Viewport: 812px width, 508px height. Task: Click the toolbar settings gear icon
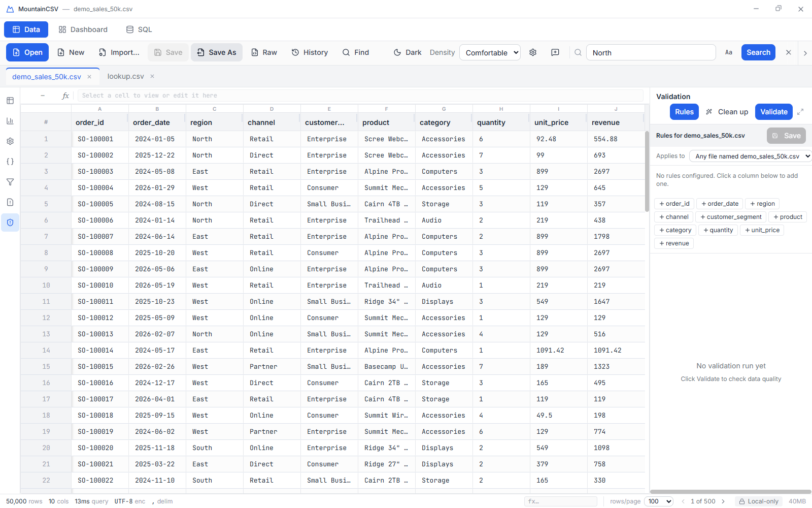point(533,52)
